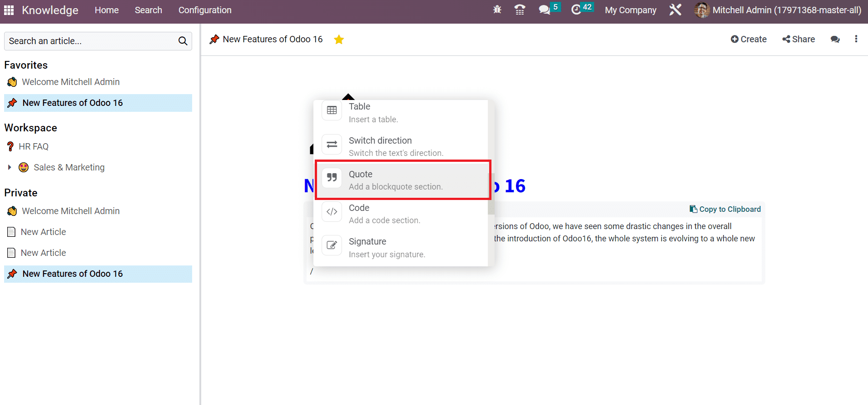Click the Share button

(799, 40)
